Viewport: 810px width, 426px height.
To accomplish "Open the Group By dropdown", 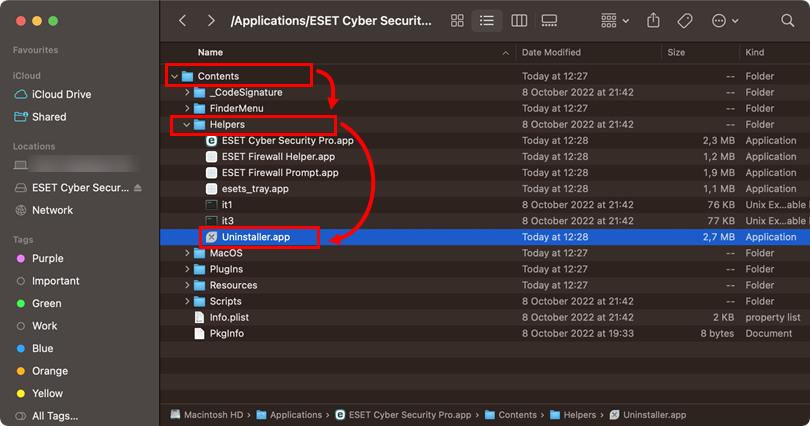I will [x=615, y=21].
